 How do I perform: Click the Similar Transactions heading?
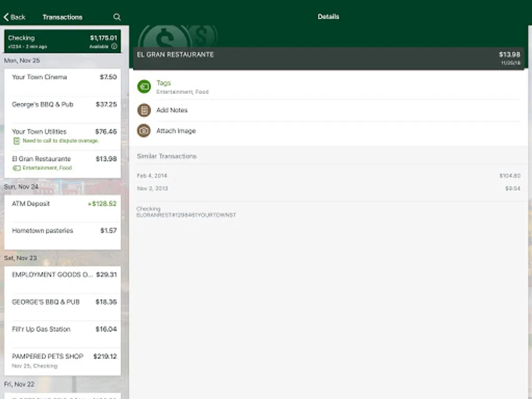click(167, 156)
